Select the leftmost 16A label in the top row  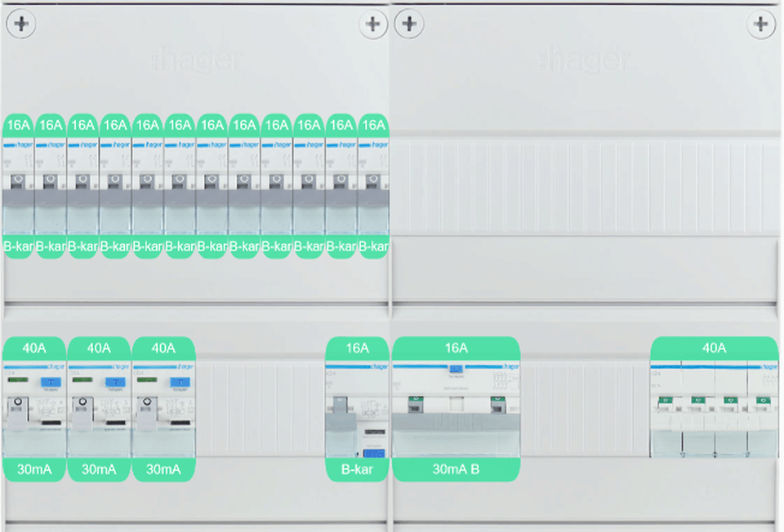(x=19, y=125)
